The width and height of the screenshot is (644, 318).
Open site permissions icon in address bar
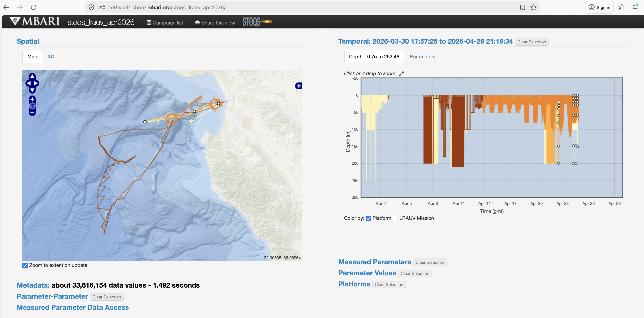coord(102,7)
